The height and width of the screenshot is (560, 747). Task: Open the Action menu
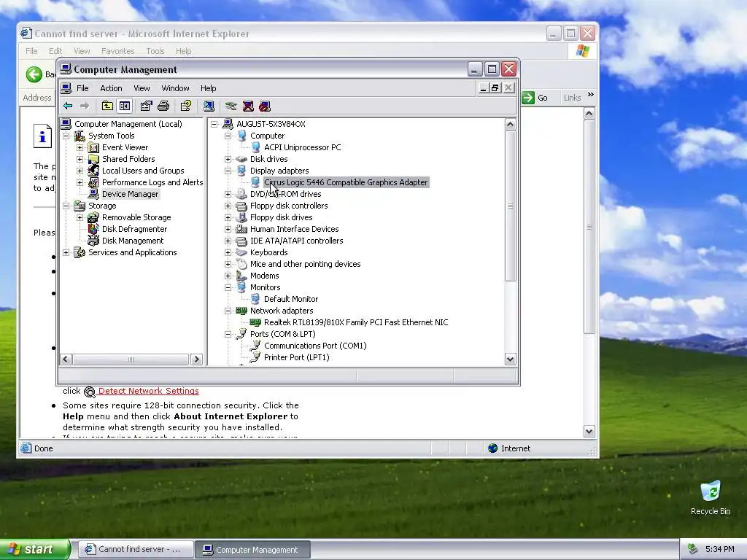tap(111, 88)
